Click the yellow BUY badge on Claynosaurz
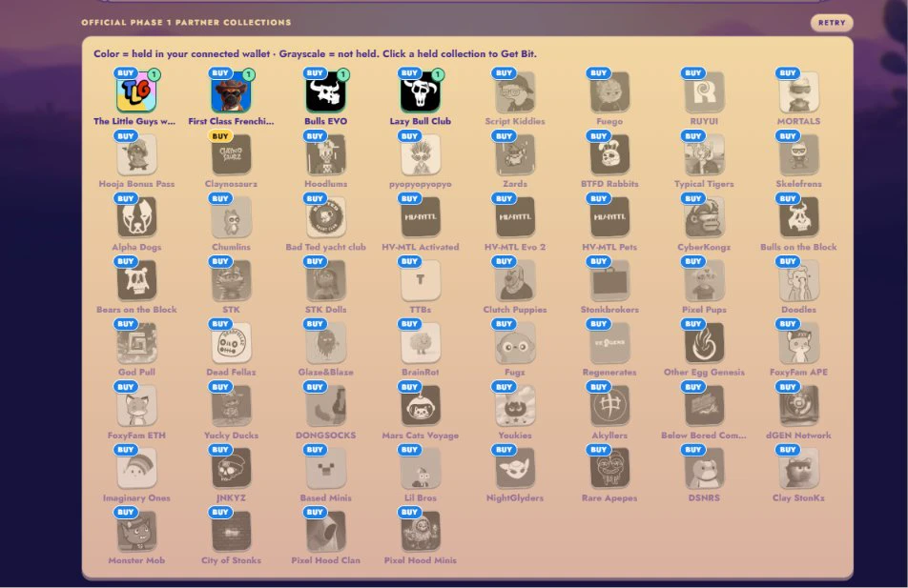908x588 pixels. pos(220,136)
